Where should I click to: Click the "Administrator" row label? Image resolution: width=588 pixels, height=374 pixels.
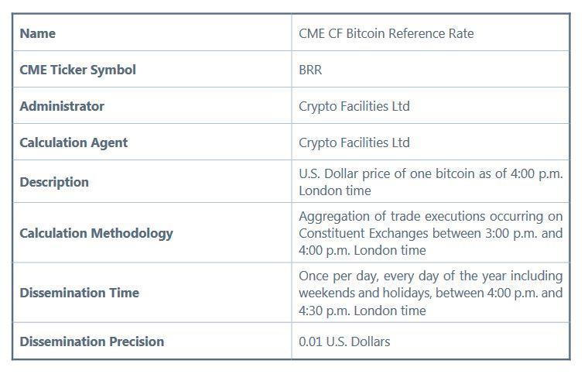tap(62, 106)
